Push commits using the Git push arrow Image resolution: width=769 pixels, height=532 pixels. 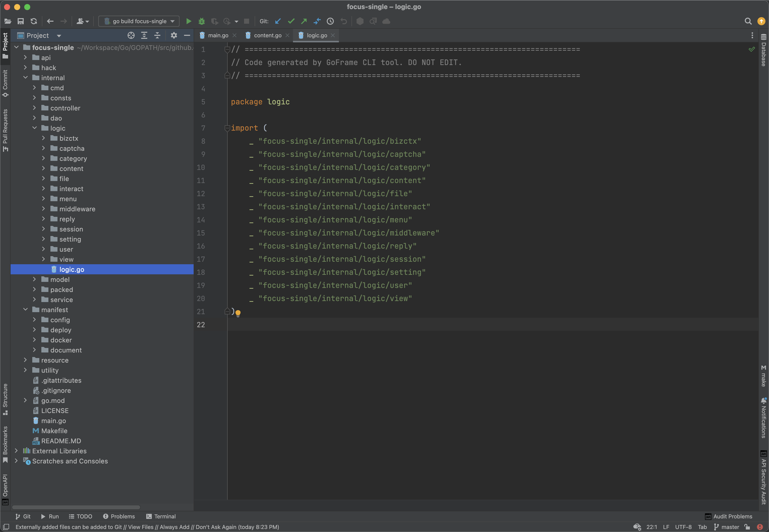click(x=304, y=21)
